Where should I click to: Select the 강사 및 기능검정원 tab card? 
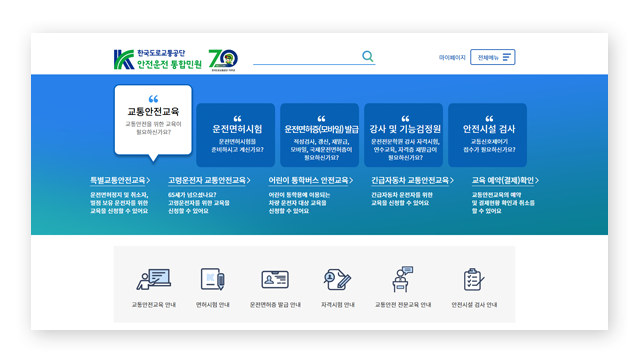click(x=404, y=135)
